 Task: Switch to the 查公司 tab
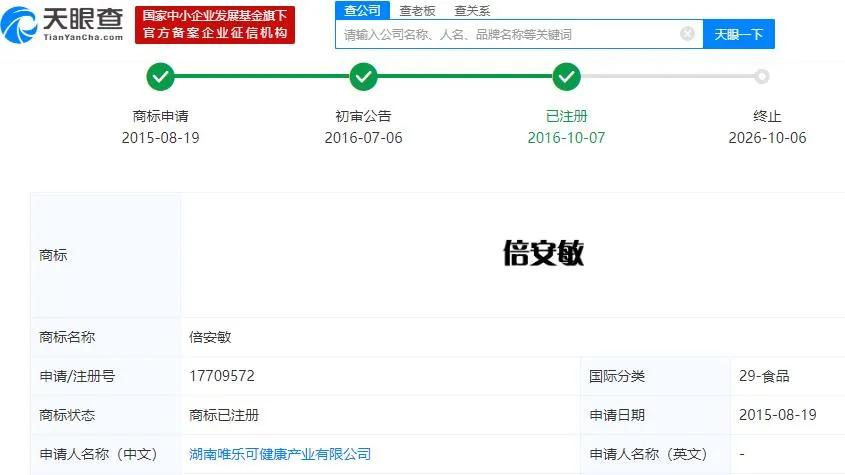362,10
